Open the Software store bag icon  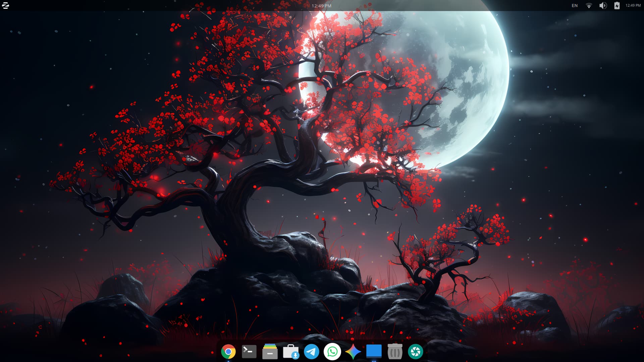click(x=290, y=352)
